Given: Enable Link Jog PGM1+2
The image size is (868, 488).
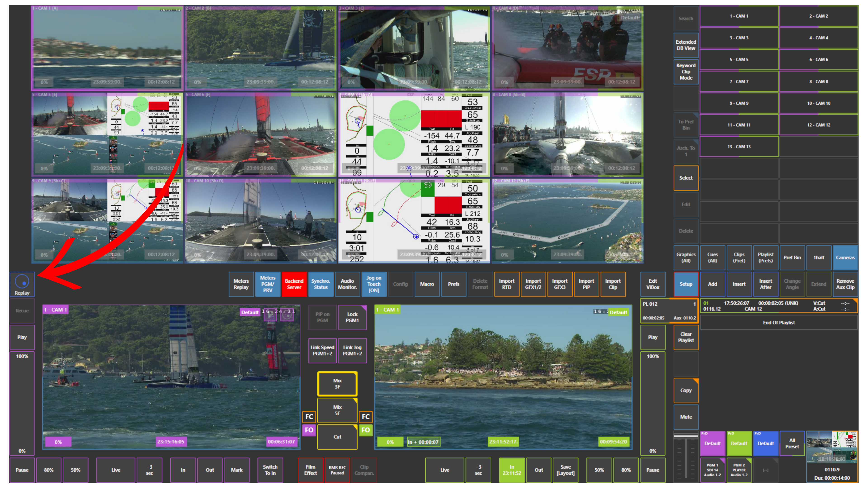Looking at the screenshot, I should [352, 351].
